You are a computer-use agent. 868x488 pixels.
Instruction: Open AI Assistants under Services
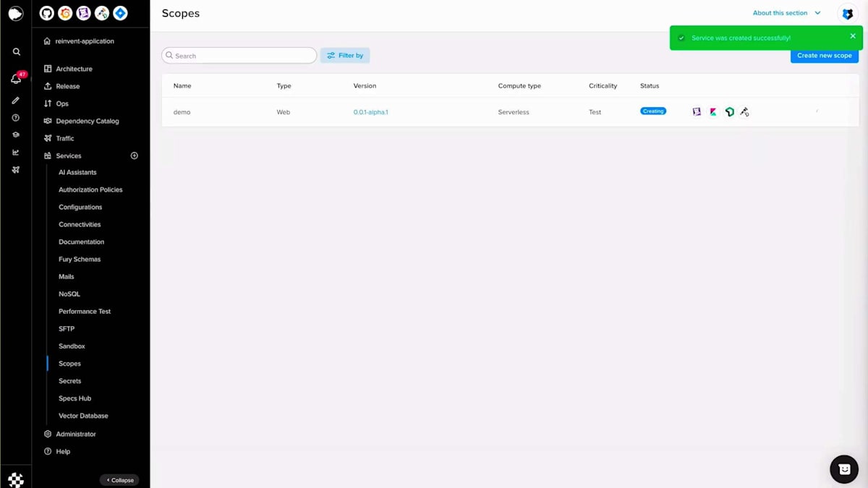(77, 172)
